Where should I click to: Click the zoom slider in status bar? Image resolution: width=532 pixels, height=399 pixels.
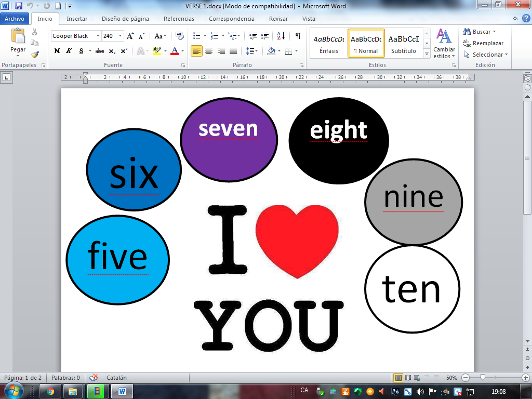pyautogui.click(x=483, y=378)
